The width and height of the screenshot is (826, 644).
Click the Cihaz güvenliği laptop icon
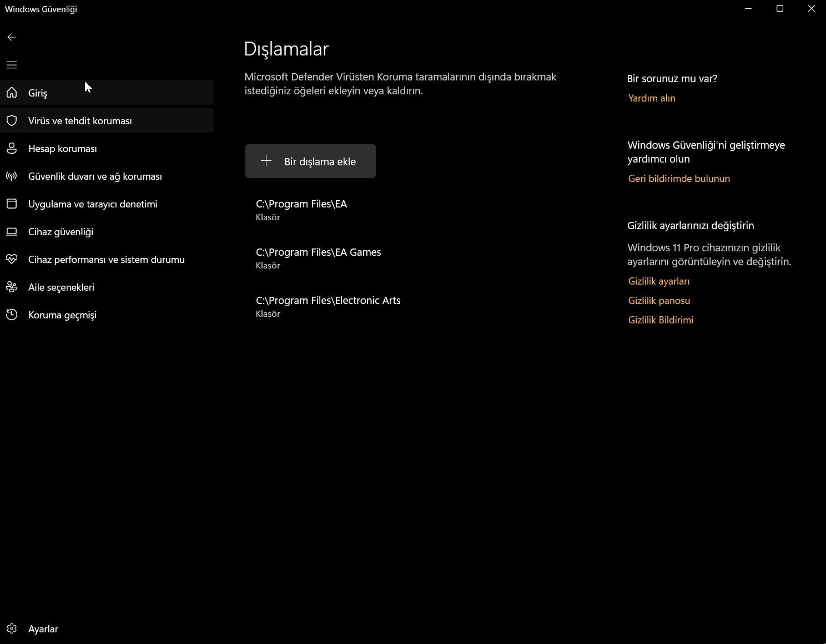12,231
